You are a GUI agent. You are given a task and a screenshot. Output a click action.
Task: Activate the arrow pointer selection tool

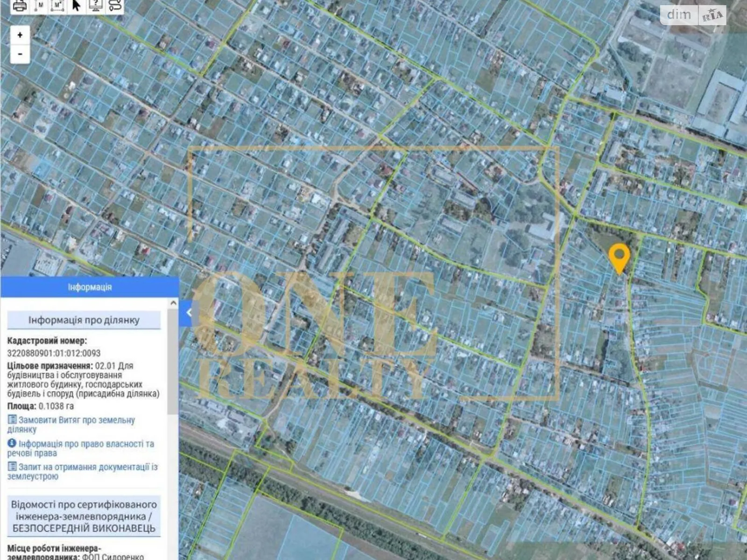click(77, 6)
